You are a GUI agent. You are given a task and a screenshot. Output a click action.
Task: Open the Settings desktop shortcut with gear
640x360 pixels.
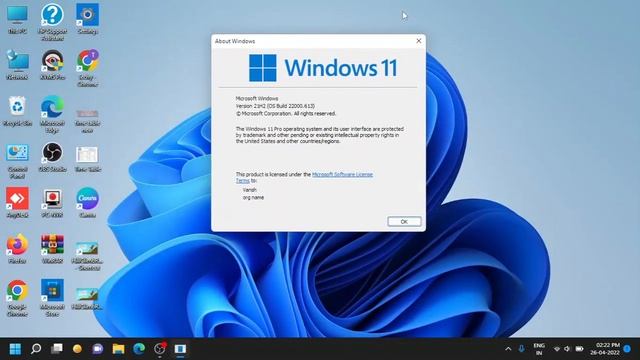[87, 19]
